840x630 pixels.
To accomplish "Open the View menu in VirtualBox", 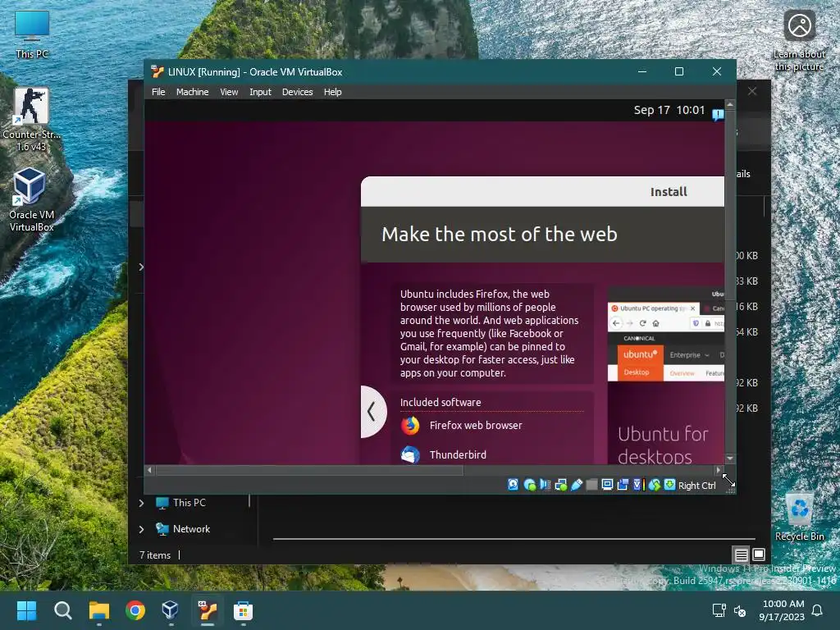I will tap(229, 92).
